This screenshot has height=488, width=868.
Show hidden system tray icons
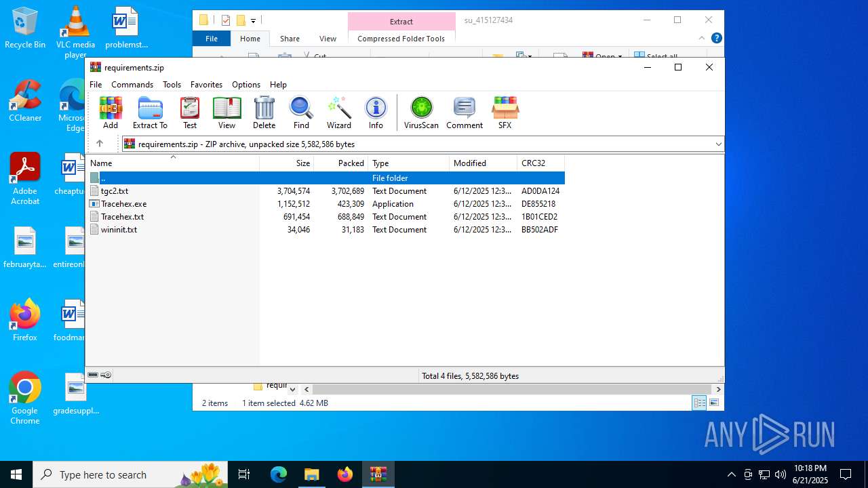coord(731,474)
